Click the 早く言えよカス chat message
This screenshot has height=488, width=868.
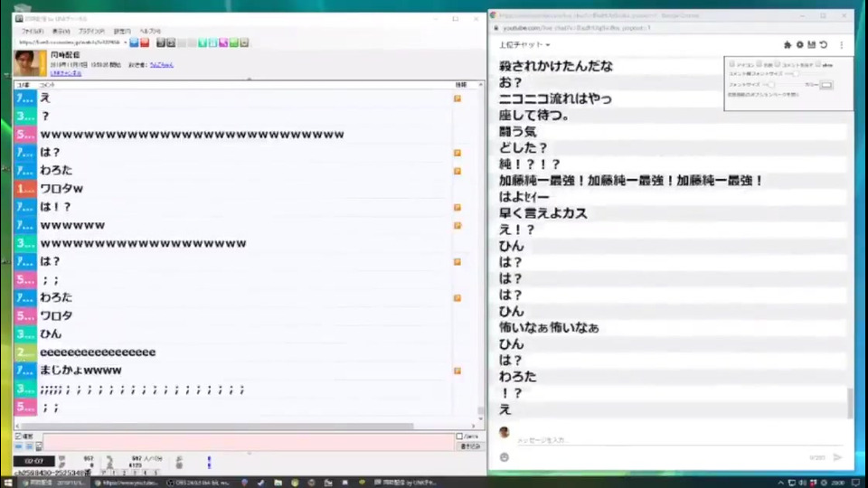click(x=543, y=213)
